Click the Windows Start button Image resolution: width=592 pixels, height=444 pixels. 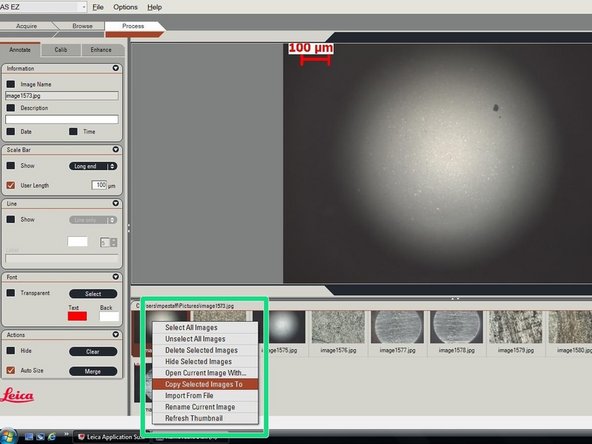[x=8, y=436]
